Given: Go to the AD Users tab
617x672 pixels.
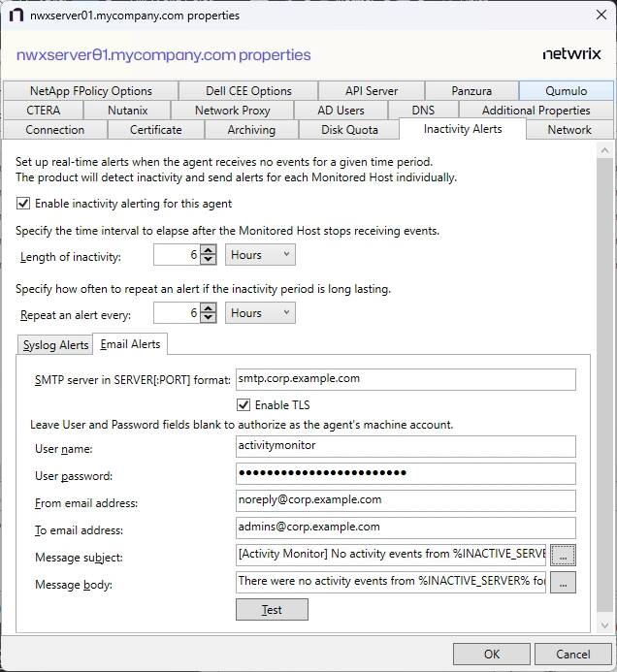Looking at the screenshot, I should coord(341,111).
